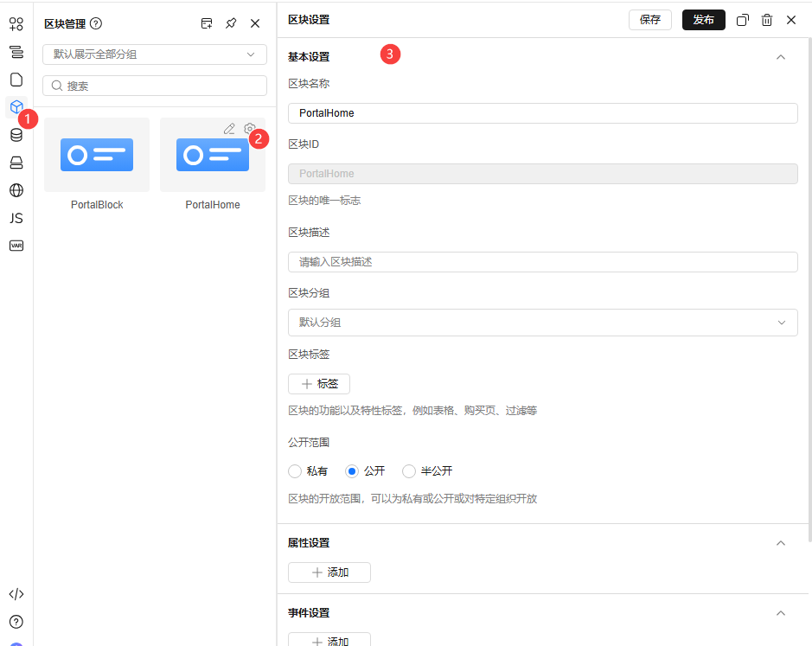Open the 默认展示全部分组 dropdown
The width and height of the screenshot is (812, 646).
pyautogui.click(x=154, y=54)
